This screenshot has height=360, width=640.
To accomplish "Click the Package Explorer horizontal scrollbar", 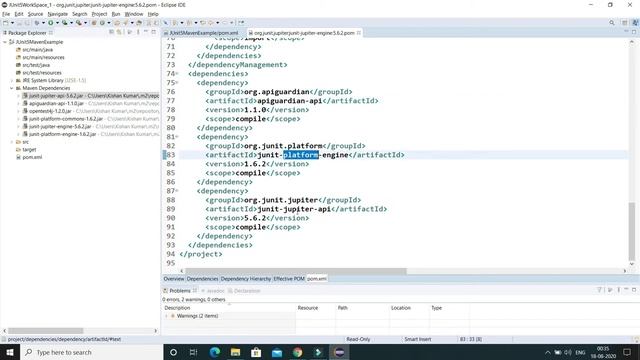I will click(46, 331).
